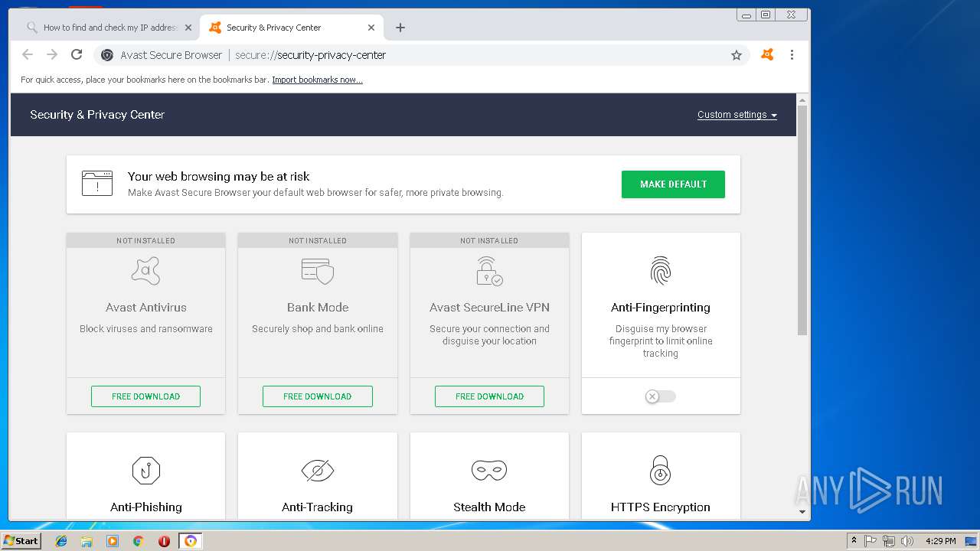
Task: Open the Avast extension icon in toolbar
Action: 767,54
